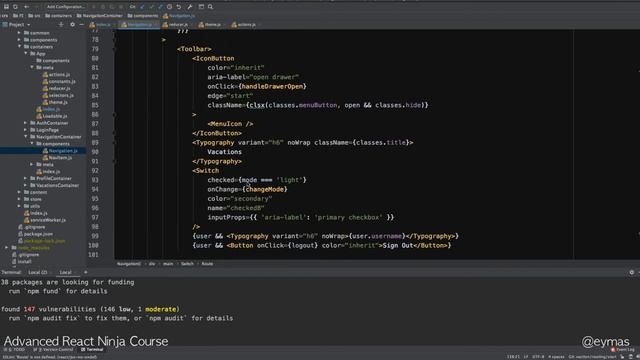The height and width of the screenshot is (360, 640).
Task: Expand the utils folder
Action: (x=19, y=206)
